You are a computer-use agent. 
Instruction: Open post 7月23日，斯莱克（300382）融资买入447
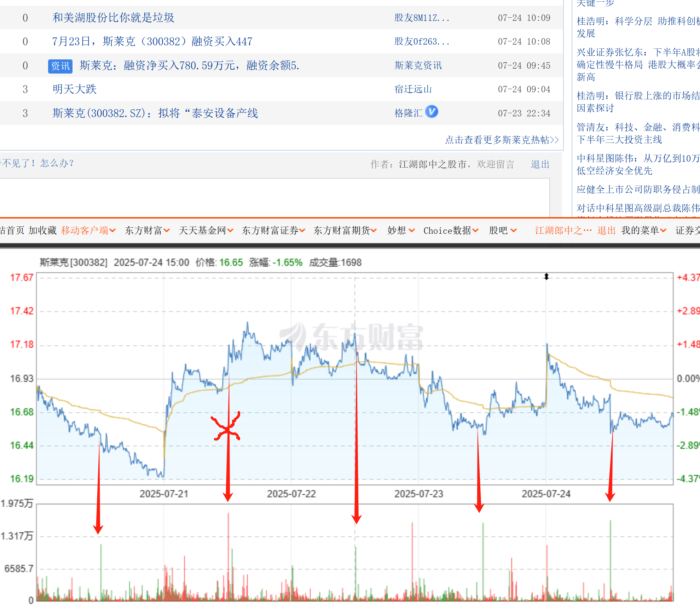(152, 41)
